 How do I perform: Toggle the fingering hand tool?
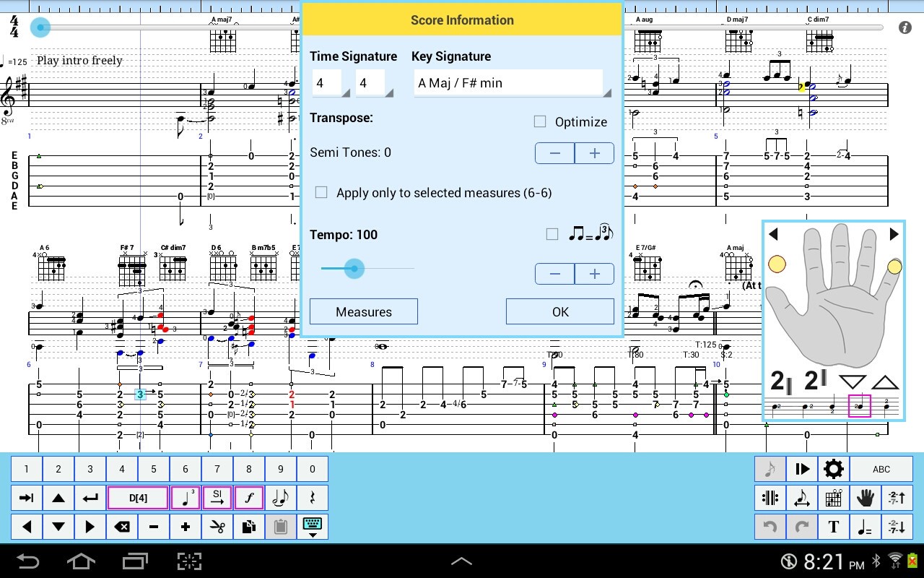866,498
